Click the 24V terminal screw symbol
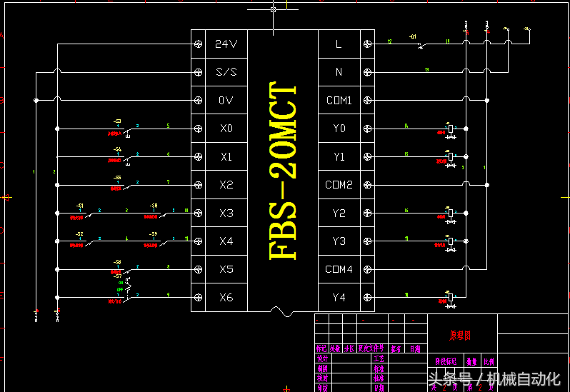570x392 pixels. pos(198,44)
